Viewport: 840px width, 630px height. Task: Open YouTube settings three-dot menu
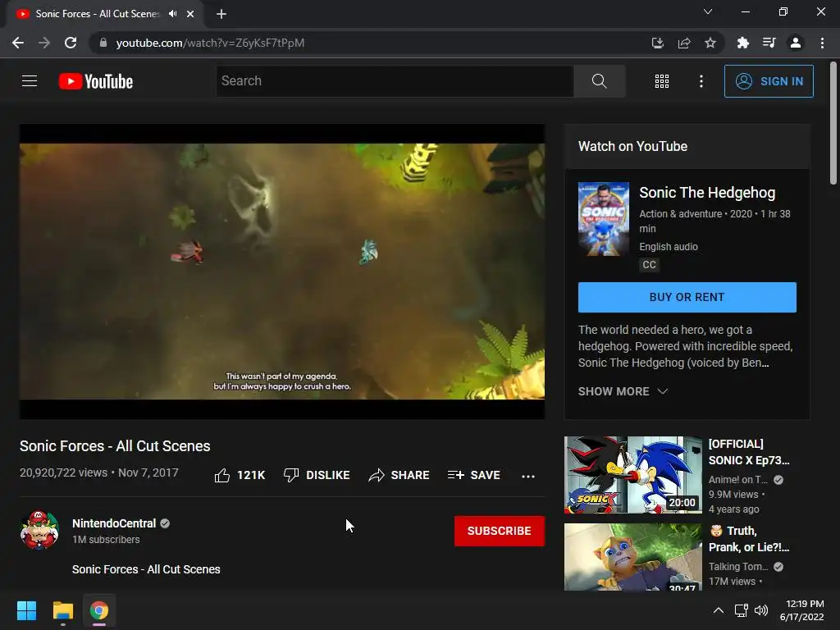click(x=701, y=81)
